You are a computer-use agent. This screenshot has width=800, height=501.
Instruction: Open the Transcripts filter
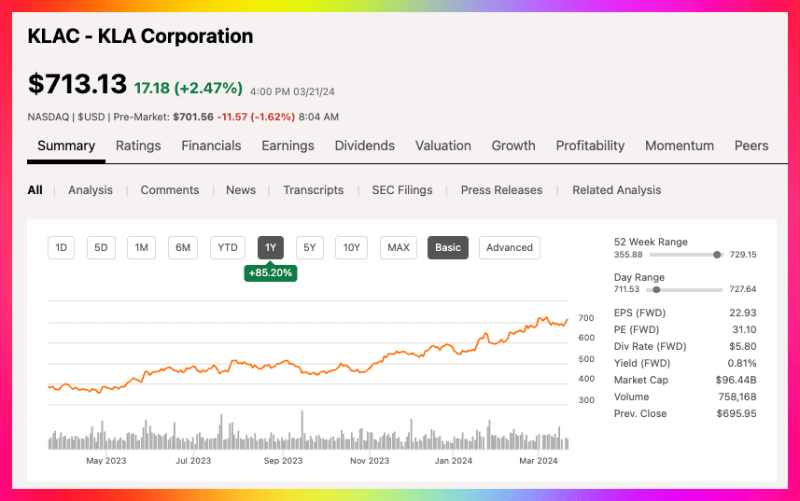[x=313, y=190]
